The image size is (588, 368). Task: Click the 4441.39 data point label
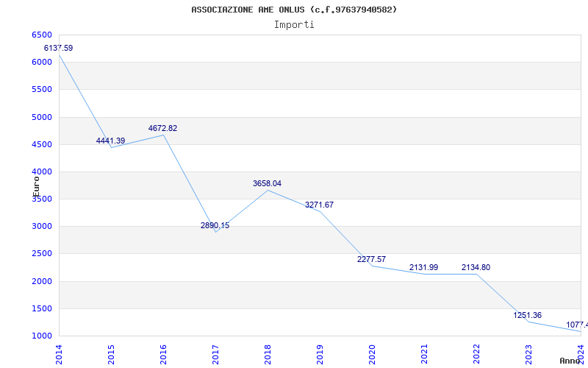pos(111,141)
